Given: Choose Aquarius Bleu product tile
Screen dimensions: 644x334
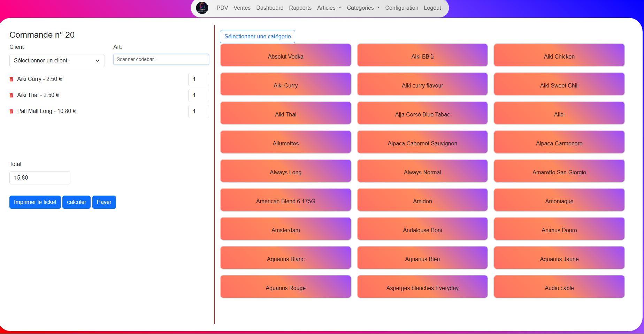Looking at the screenshot, I should pyautogui.click(x=422, y=258).
